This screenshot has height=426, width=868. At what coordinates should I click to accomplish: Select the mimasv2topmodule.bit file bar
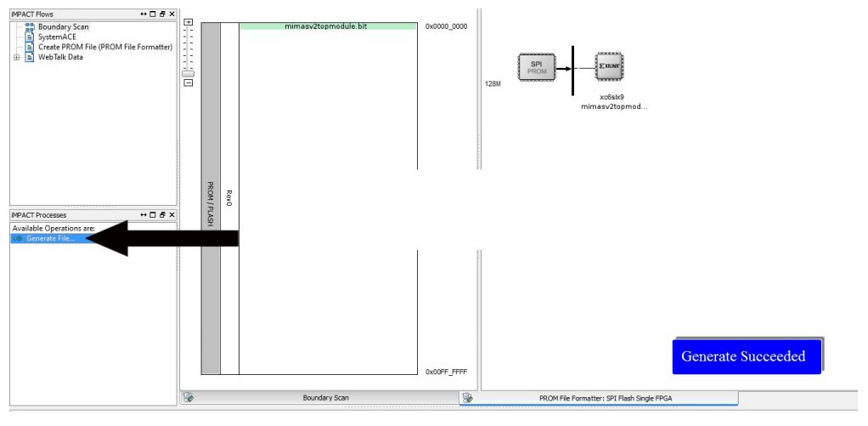pyautogui.click(x=327, y=26)
